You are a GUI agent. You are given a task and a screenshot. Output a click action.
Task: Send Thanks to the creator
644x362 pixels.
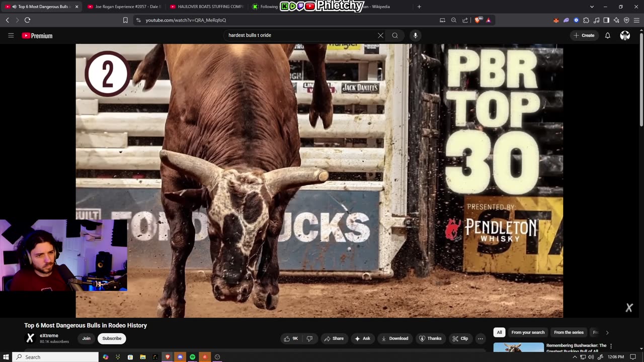(x=431, y=338)
